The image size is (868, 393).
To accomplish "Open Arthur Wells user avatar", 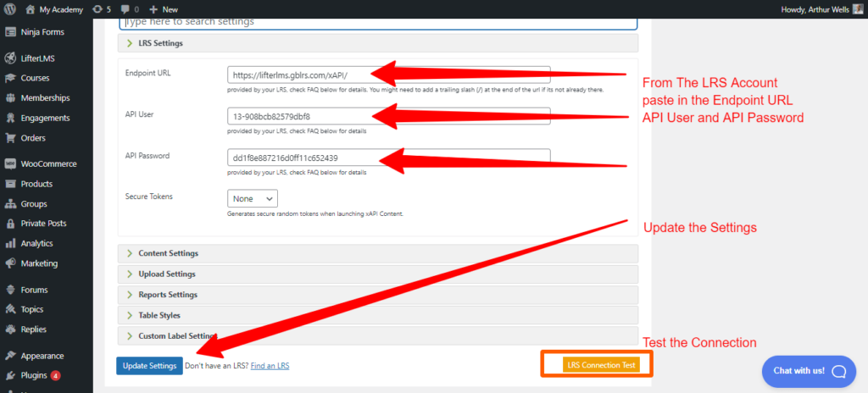I will click(x=858, y=9).
